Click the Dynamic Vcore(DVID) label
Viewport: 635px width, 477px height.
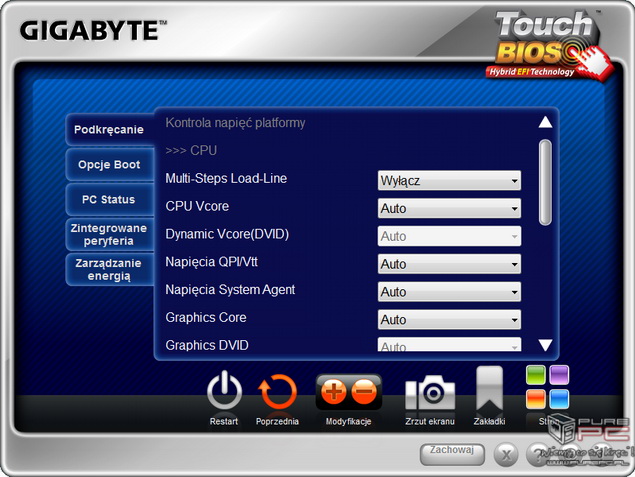coord(227,234)
